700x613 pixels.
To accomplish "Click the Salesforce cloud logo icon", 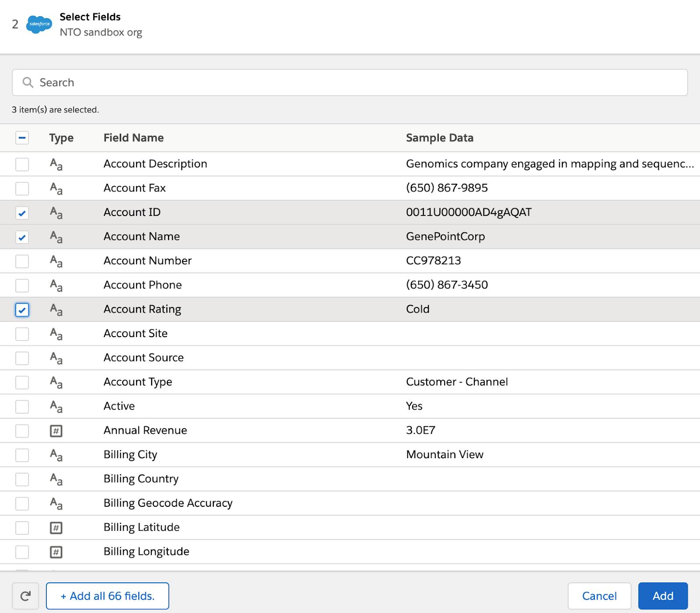I will coord(39,24).
